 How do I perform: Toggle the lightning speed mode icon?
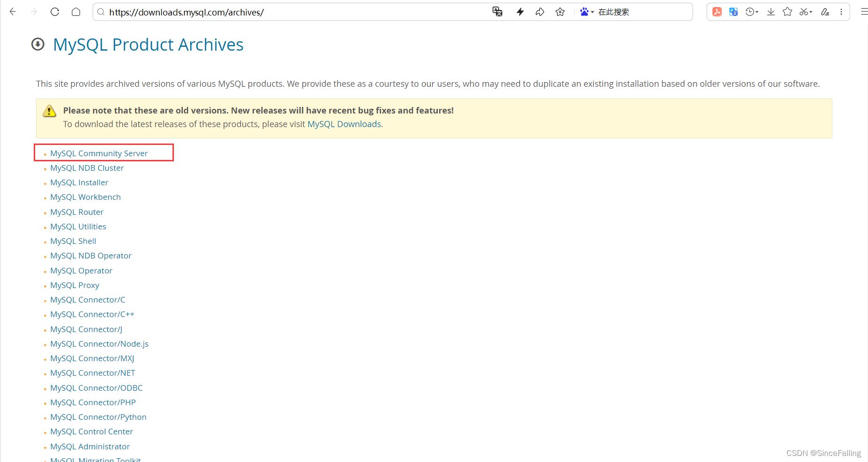[520, 12]
